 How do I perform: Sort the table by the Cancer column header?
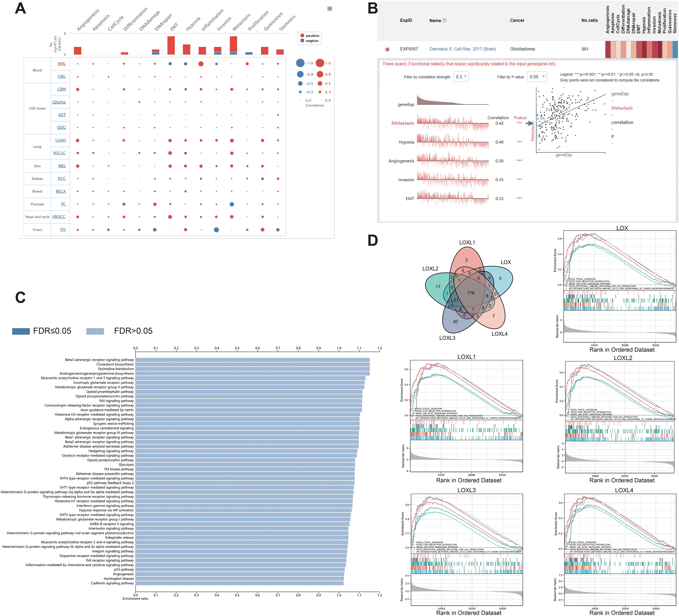pos(517,20)
